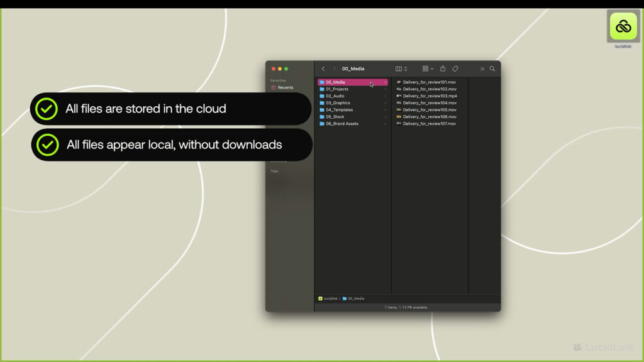Open the Finder search magnifier

tap(492, 69)
